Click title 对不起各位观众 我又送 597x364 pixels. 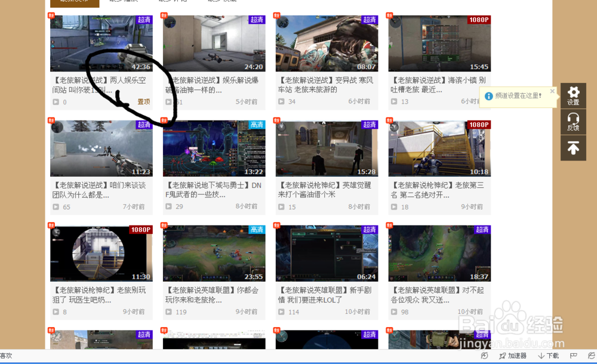438,295
